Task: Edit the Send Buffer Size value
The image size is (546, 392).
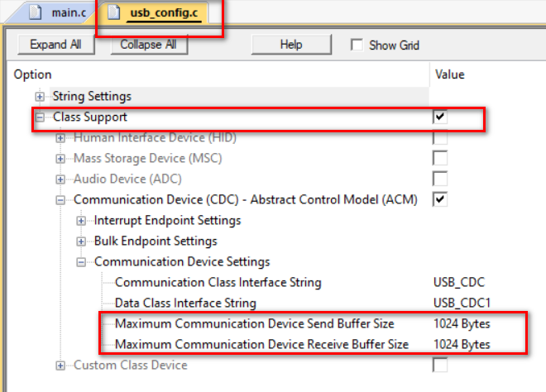Action: click(462, 323)
